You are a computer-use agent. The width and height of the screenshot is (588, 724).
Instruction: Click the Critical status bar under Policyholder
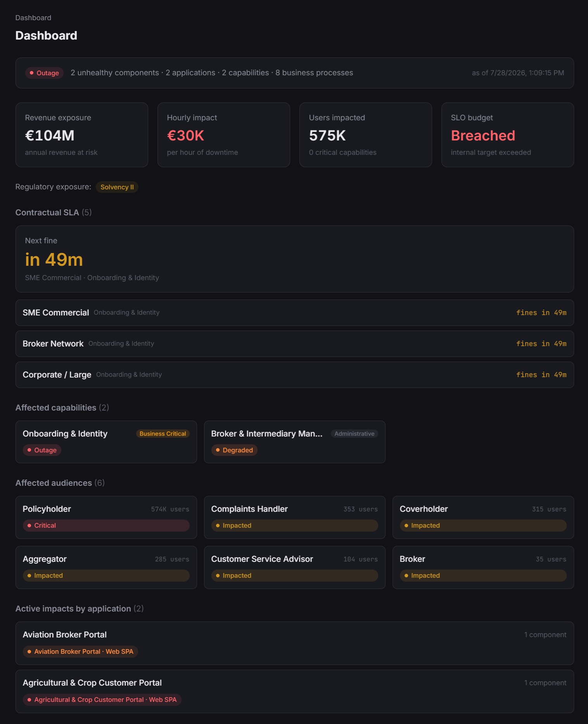tap(106, 525)
